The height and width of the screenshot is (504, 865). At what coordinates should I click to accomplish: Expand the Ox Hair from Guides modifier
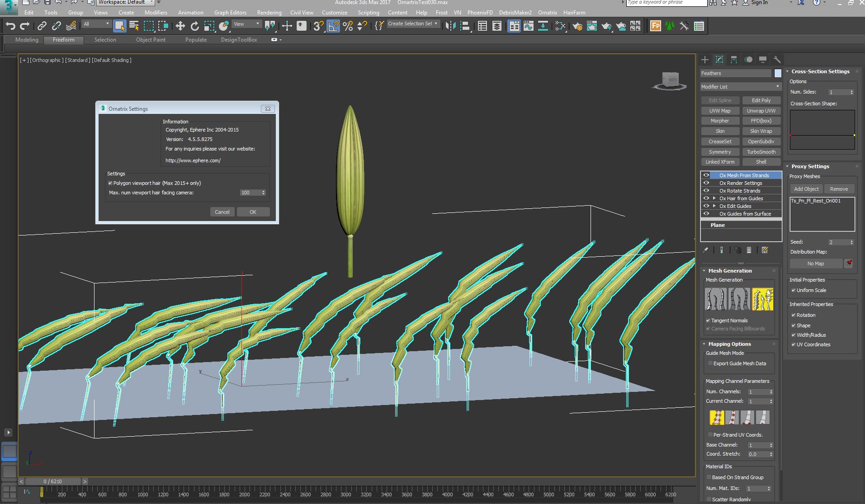714,198
